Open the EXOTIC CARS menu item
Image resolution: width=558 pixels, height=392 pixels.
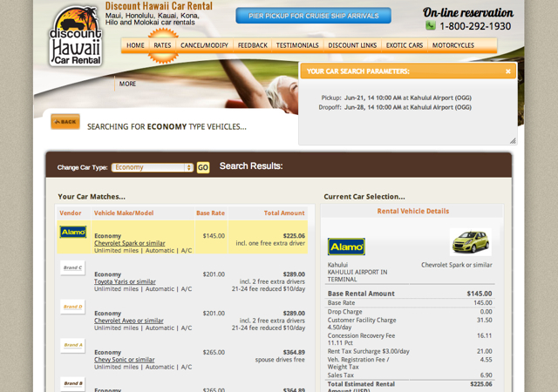[405, 45]
